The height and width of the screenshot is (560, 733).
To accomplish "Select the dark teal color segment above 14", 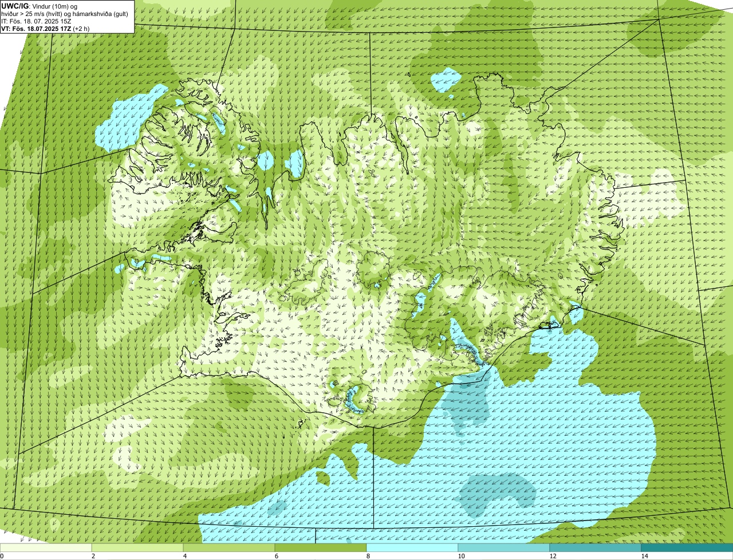I will coord(687,547).
